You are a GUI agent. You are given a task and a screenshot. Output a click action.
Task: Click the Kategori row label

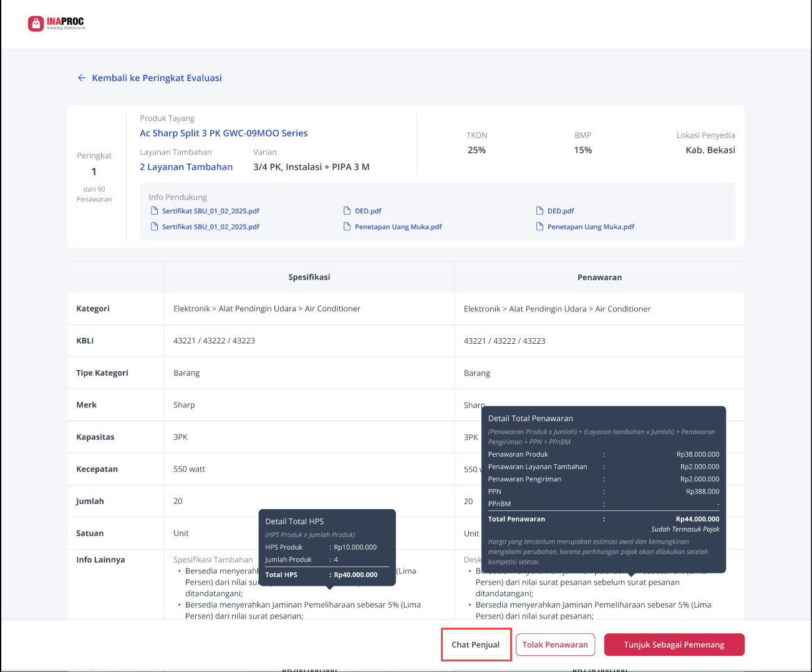93,309
